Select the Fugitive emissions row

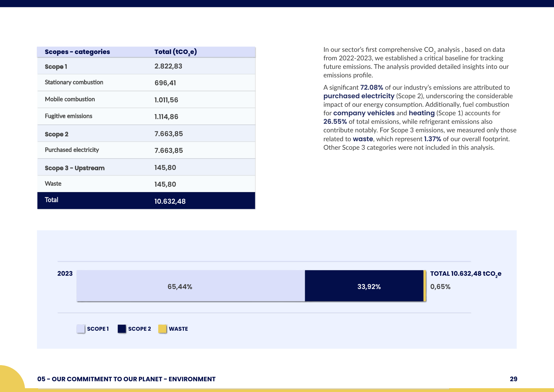146,117
